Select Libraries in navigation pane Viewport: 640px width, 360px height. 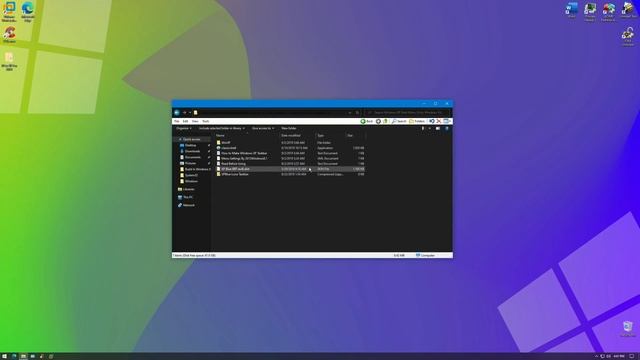[189, 189]
